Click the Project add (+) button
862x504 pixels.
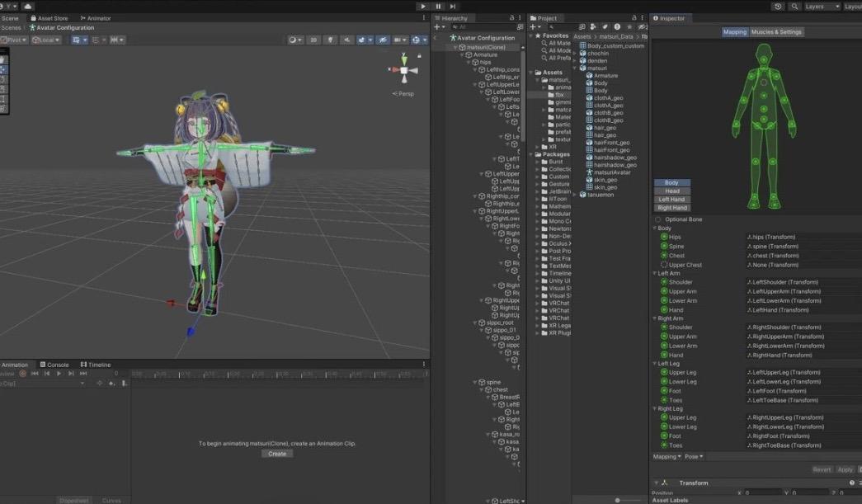pyautogui.click(x=535, y=27)
